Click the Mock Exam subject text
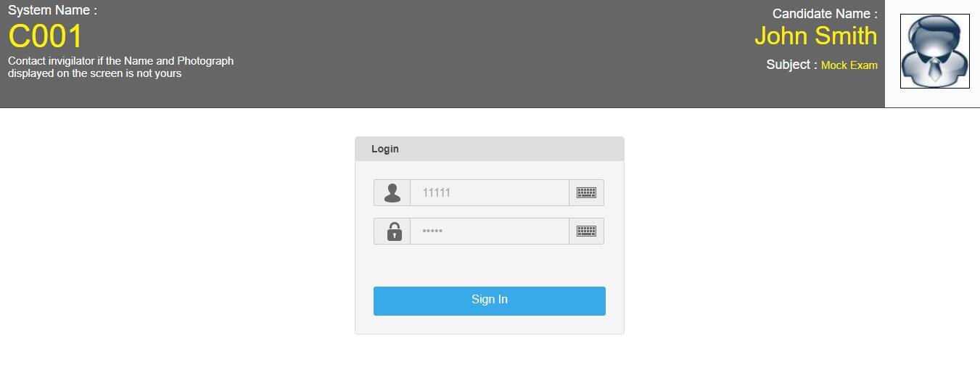980x365 pixels. pyautogui.click(x=849, y=65)
